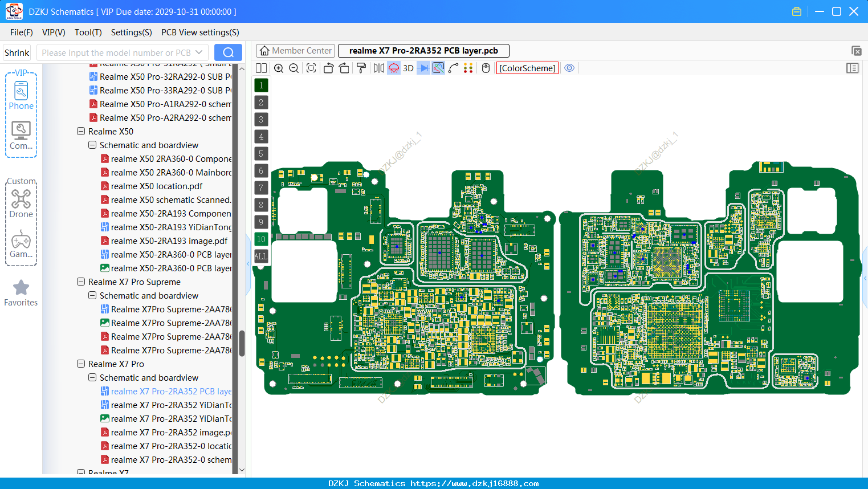
Task: Click the blue search button
Action: click(x=228, y=52)
